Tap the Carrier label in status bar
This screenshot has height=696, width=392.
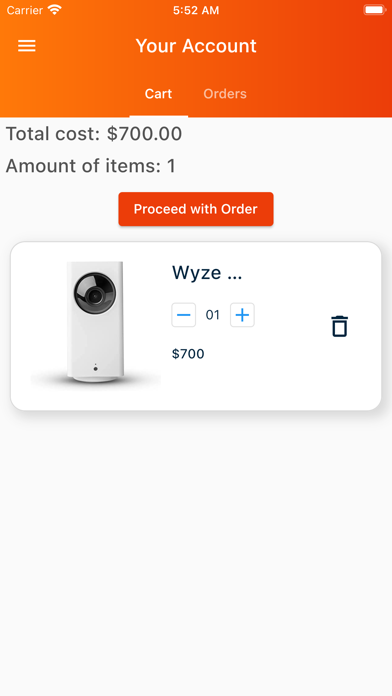click(25, 10)
